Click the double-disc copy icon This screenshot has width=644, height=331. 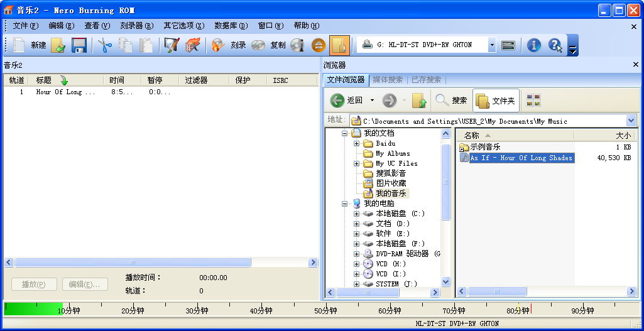pos(258,45)
